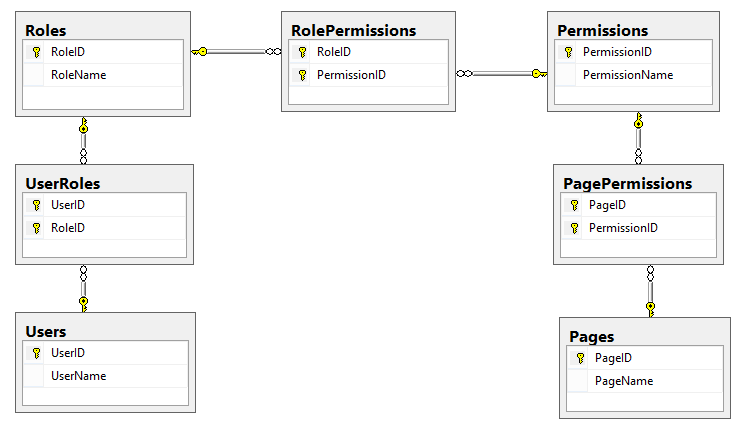The height and width of the screenshot is (440, 749).
Task: Click the key icon next to Users UserID
Action: coord(36,353)
